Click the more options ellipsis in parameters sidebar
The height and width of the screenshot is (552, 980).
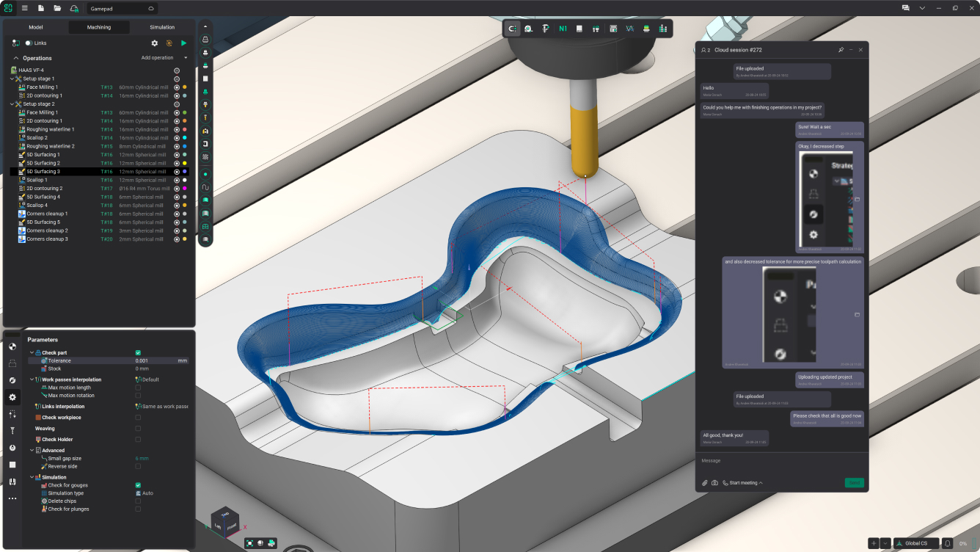12,498
